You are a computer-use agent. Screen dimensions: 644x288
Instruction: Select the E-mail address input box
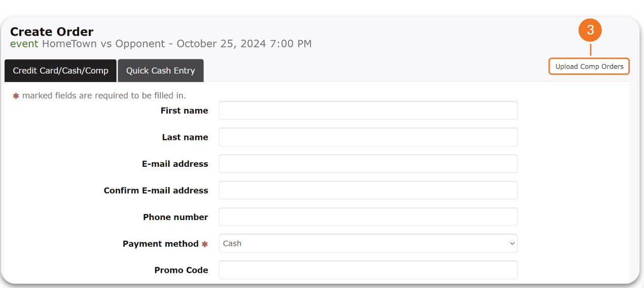368,164
